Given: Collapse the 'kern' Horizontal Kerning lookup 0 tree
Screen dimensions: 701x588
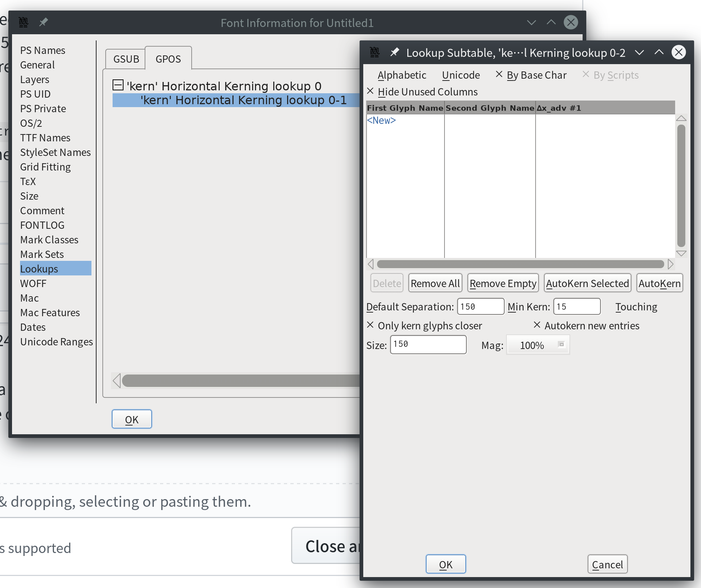Looking at the screenshot, I should coord(117,85).
